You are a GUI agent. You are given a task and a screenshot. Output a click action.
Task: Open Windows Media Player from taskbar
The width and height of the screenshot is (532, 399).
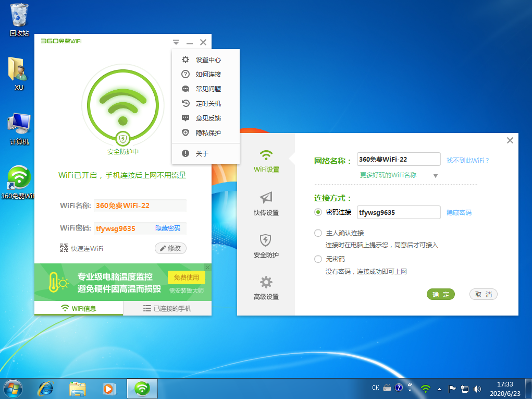pos(108,389)
